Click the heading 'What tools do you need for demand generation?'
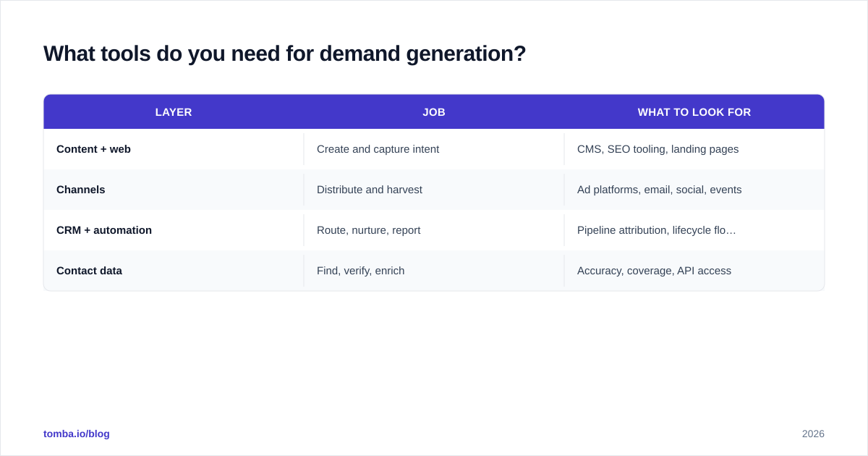868x456 pixels. pyautogui.click(x=284, y=54)
